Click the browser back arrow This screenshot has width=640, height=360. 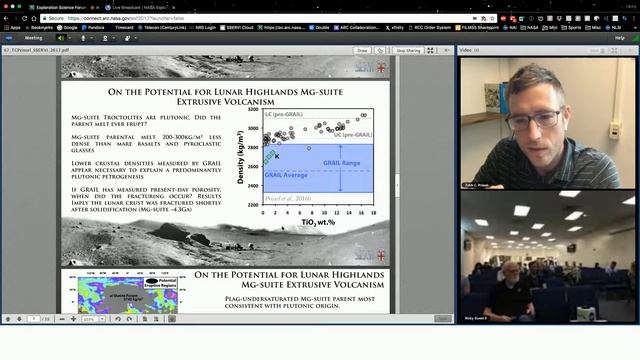point(6,18)
